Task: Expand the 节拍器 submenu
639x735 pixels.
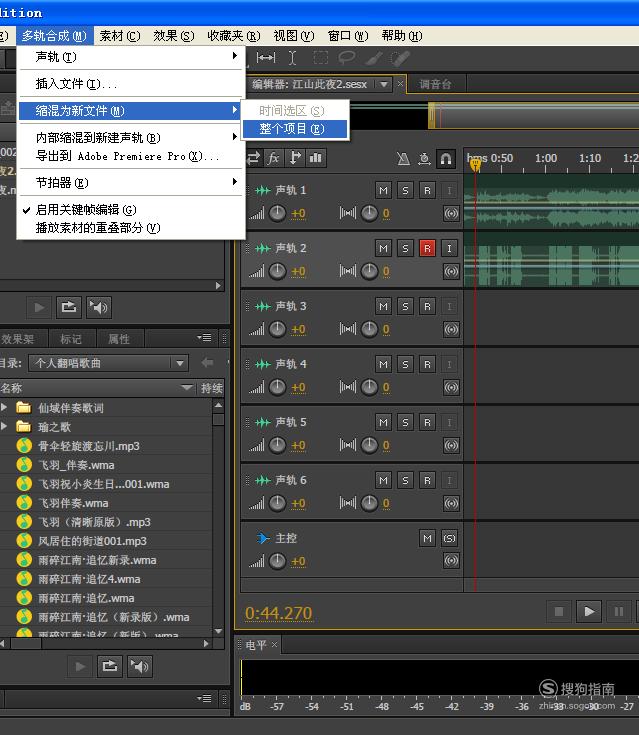Action: coord(131,182)
